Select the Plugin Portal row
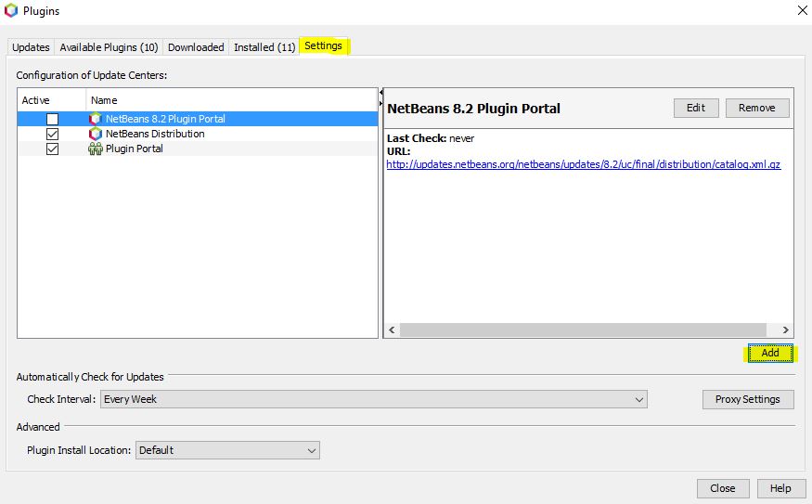Viewport: 812px width, 504px height. [198, 149]
